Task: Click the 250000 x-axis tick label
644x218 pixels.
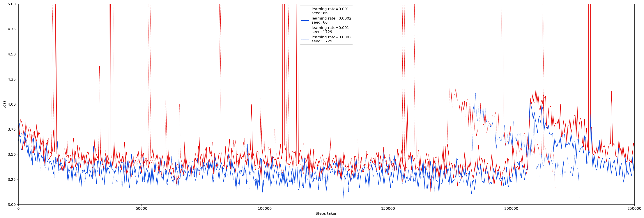Action: coord(634,208)
